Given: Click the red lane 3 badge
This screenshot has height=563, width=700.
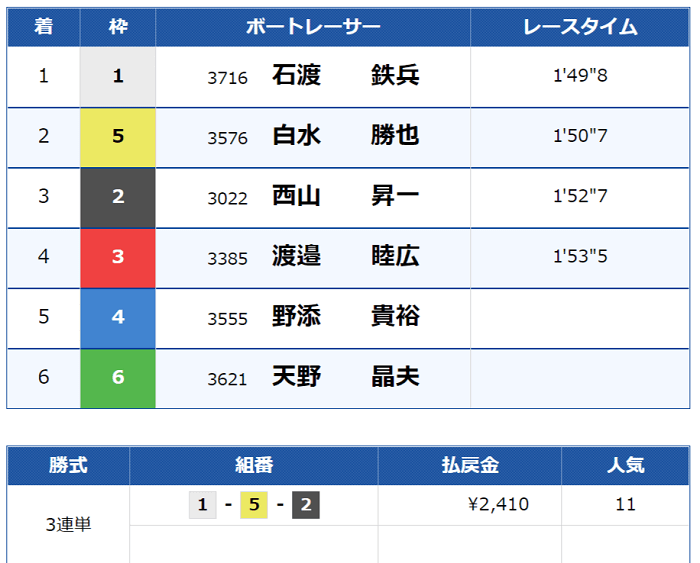Looking at the screenshot, I should click(118, 257).
